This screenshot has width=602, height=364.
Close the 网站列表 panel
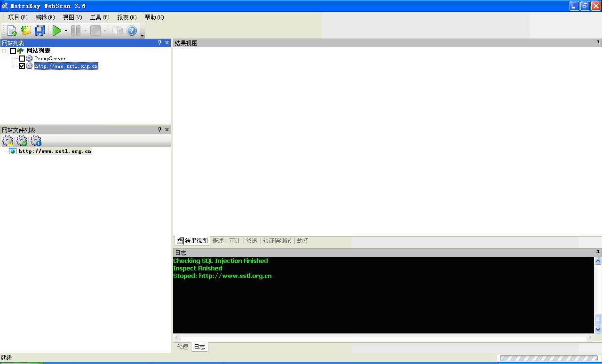point(167,43)
